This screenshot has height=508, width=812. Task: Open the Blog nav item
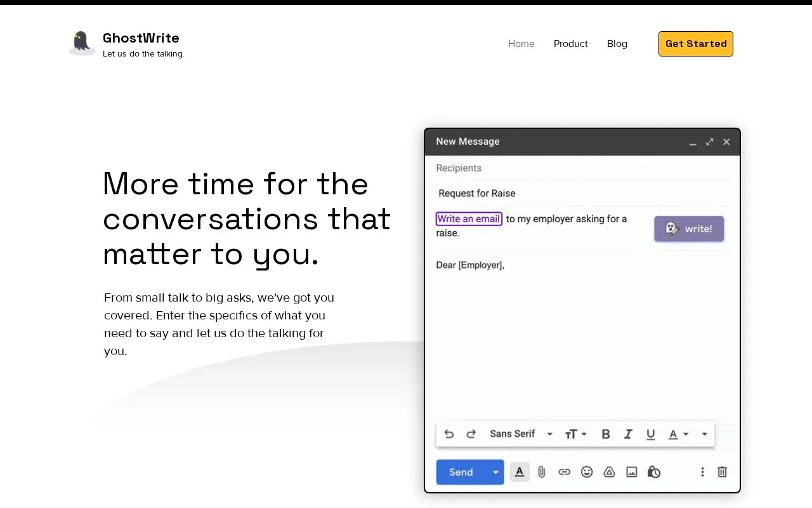pos(617,44)
